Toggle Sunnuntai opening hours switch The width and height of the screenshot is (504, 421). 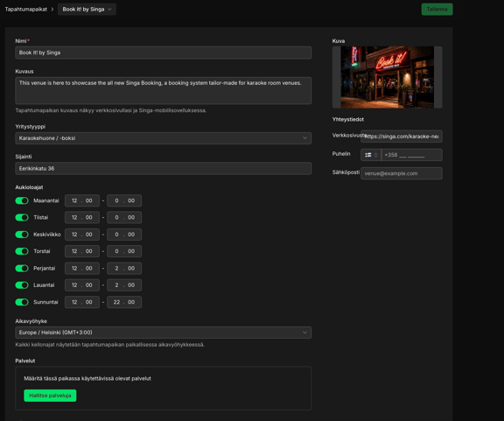coord(22,302)
